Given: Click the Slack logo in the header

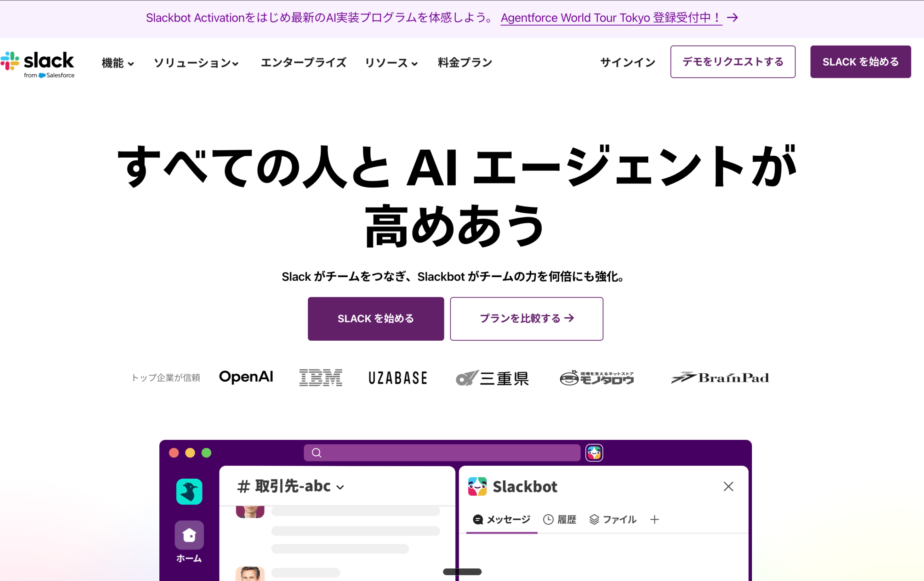Looking at the screenshot, I should coord(37,64).
